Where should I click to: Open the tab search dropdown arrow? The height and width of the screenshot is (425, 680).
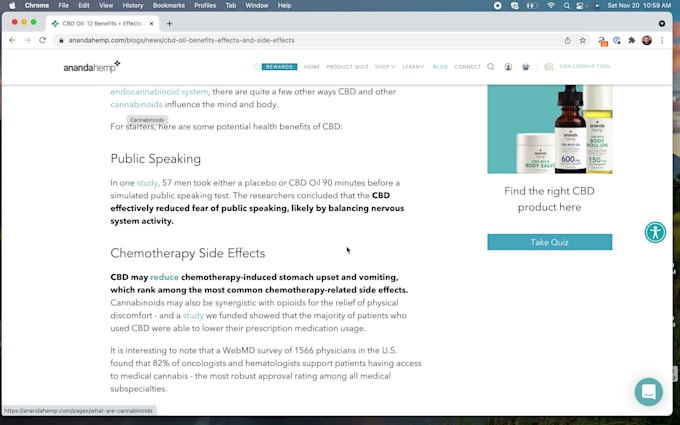(662, 23)
